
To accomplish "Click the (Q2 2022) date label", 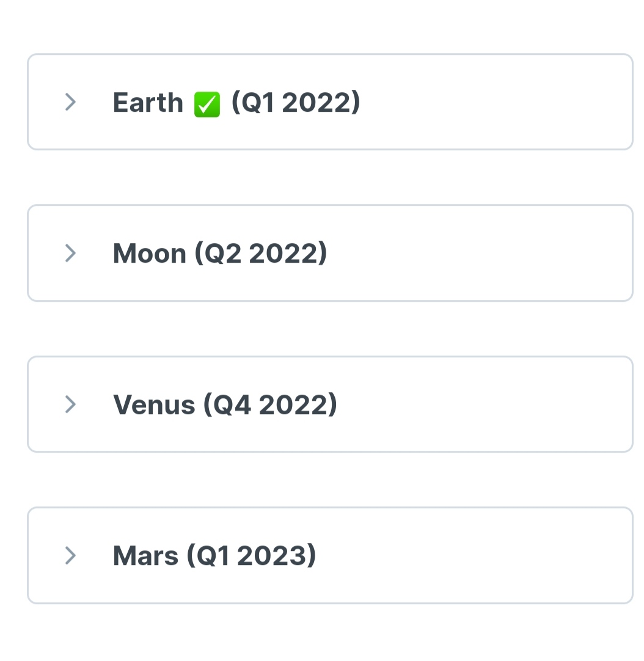I will 261,254.
